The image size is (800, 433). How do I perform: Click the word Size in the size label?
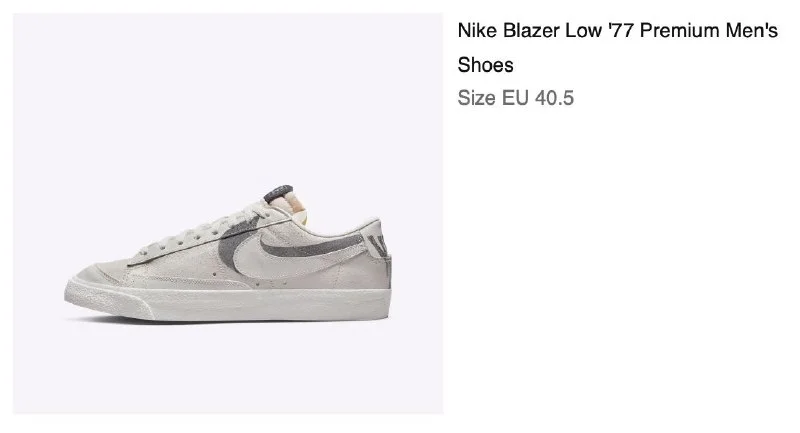pos(475,98)
